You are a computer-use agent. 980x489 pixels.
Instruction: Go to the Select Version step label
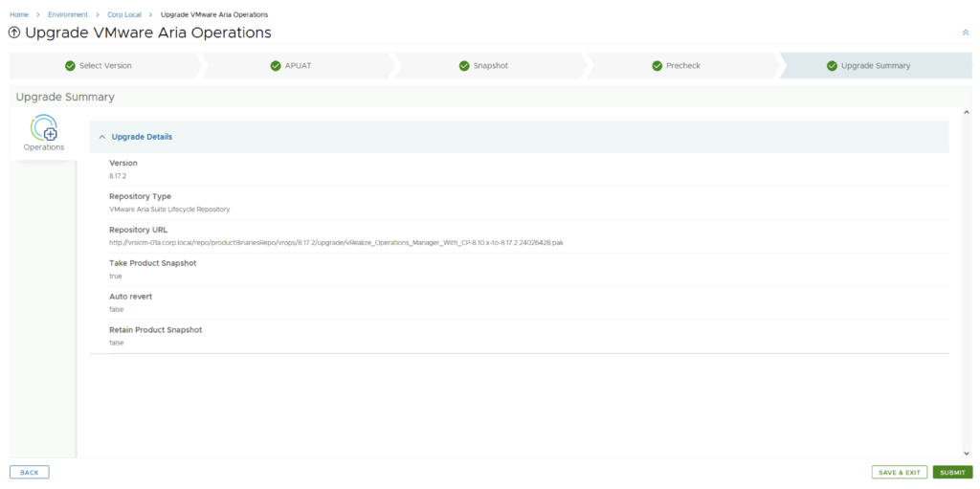[105, 66]
